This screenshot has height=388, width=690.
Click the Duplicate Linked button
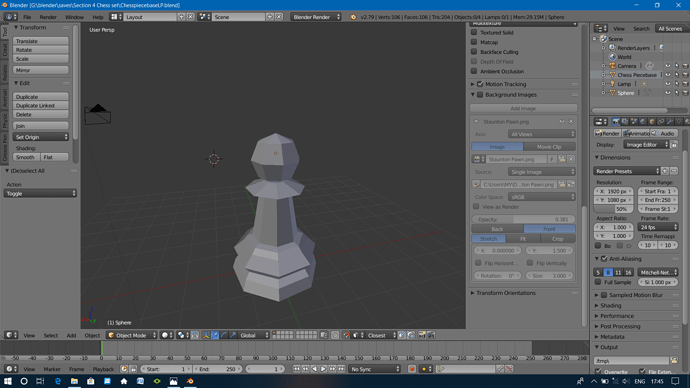(x=40, y=106)
